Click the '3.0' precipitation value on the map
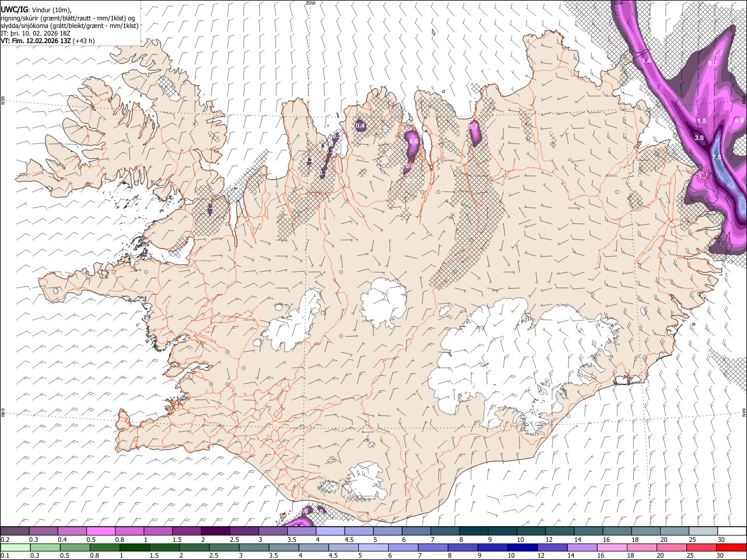The image size is (747, 560). coord(699,138)
